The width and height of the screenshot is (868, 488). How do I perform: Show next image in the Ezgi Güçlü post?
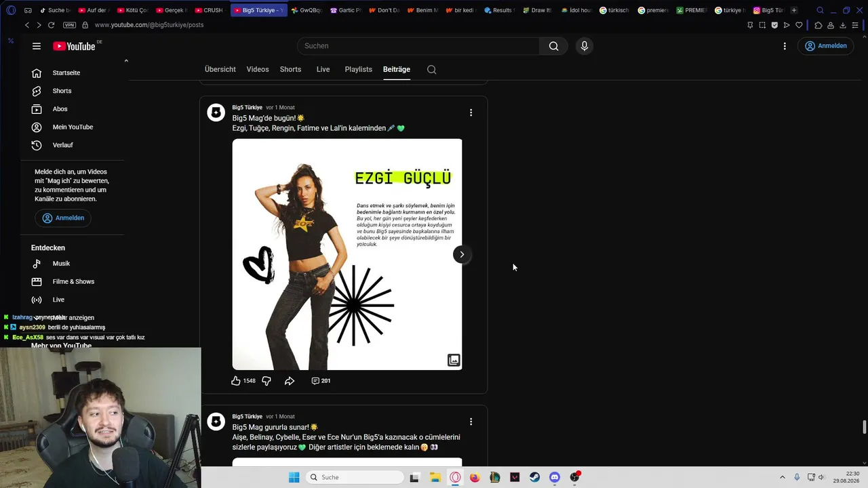click(x=462, y=254)
